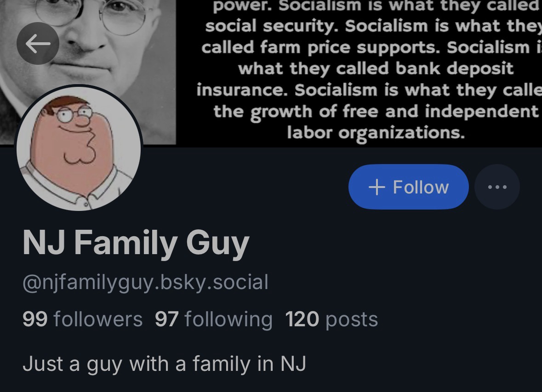The width and height of the screenshot is (542, 392).
Task: Click the number 99 beside followers
Action: coord(35,319)
